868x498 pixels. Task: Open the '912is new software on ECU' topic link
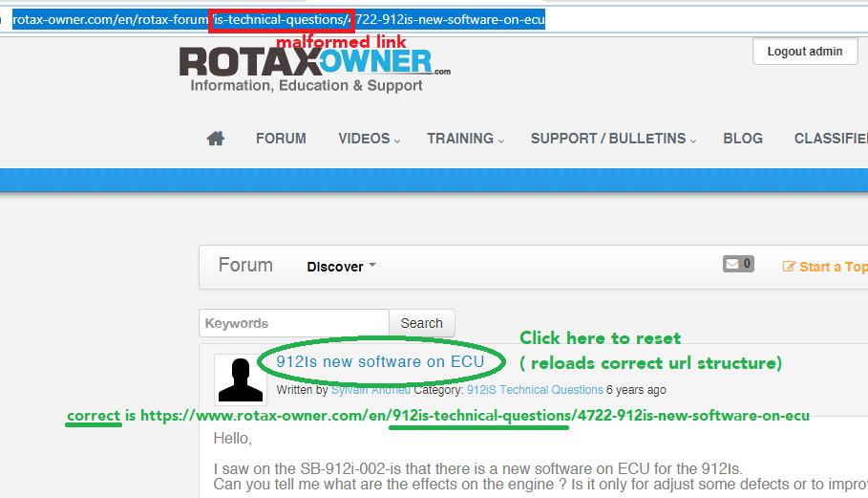coord(379,361)
